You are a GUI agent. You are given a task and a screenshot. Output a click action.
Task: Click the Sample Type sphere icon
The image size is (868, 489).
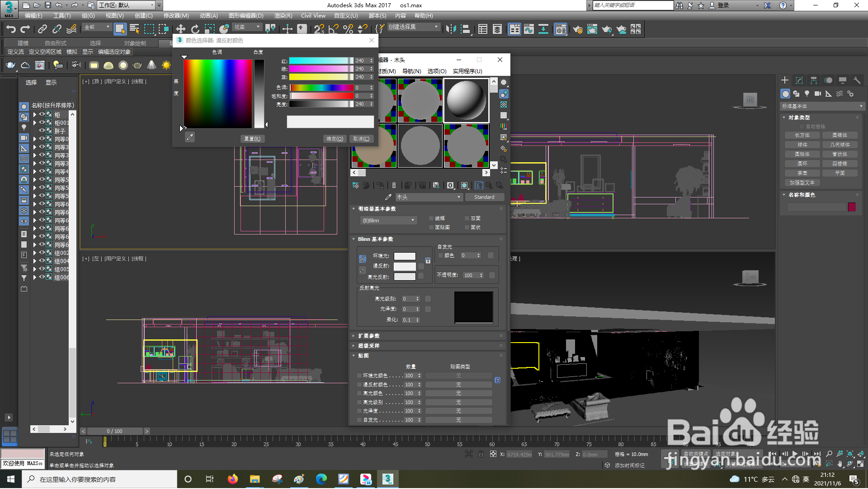504,83
